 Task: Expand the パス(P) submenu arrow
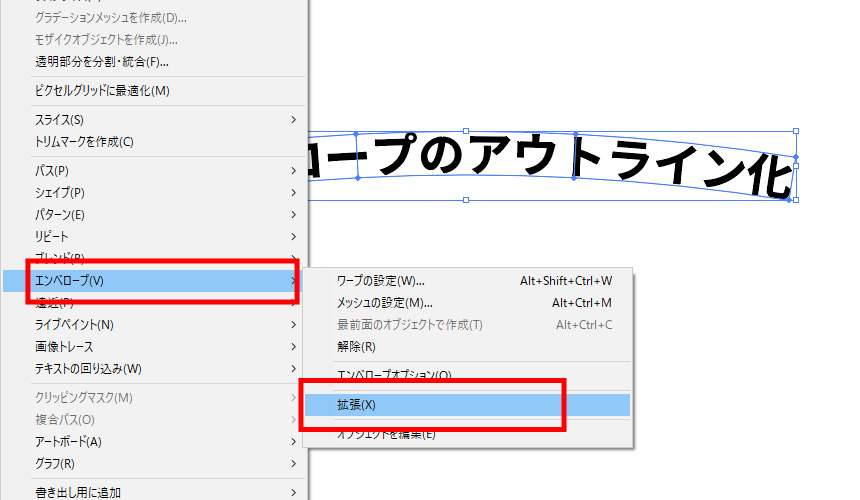(x=294, y=171)
